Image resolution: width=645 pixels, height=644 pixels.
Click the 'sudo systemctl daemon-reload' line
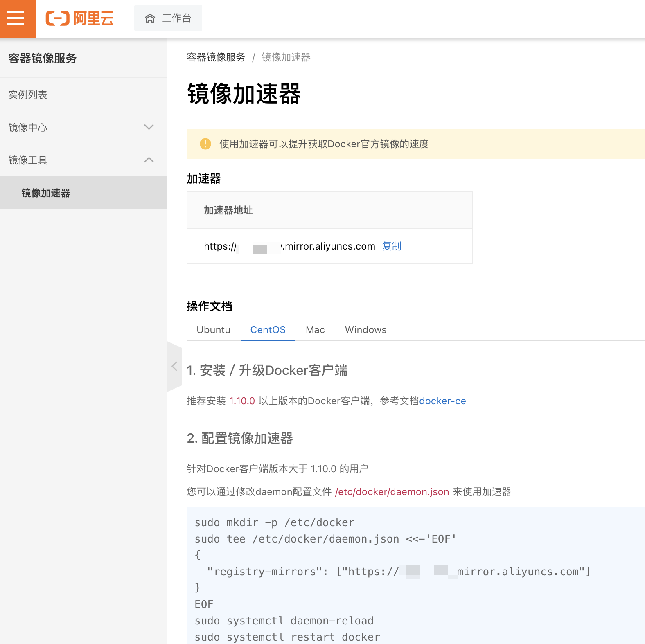tap(284, 621)
